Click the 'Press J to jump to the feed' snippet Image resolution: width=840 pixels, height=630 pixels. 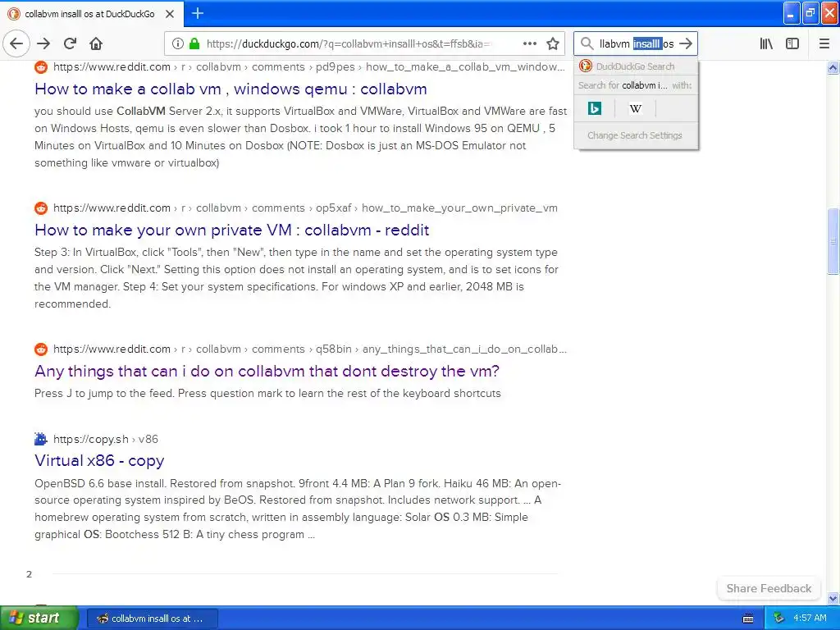click(x=267, y=393)
